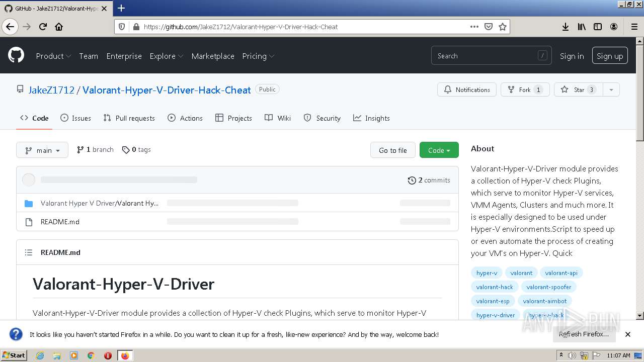Expand the Explore navigation menu
The image size is (644, 362).
(x=166, y=56)
